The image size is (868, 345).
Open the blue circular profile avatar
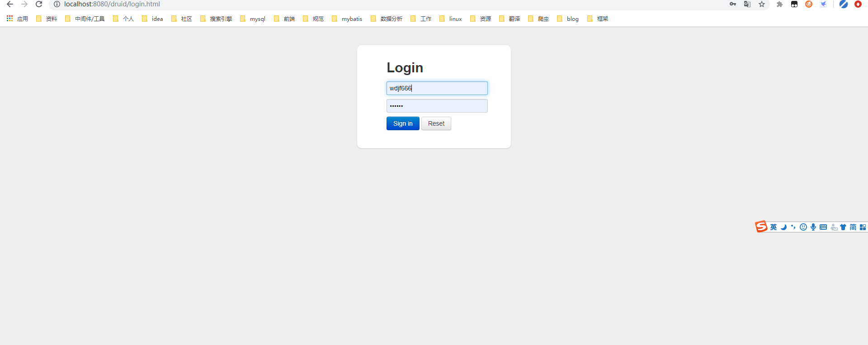click(x=844, y=4)
